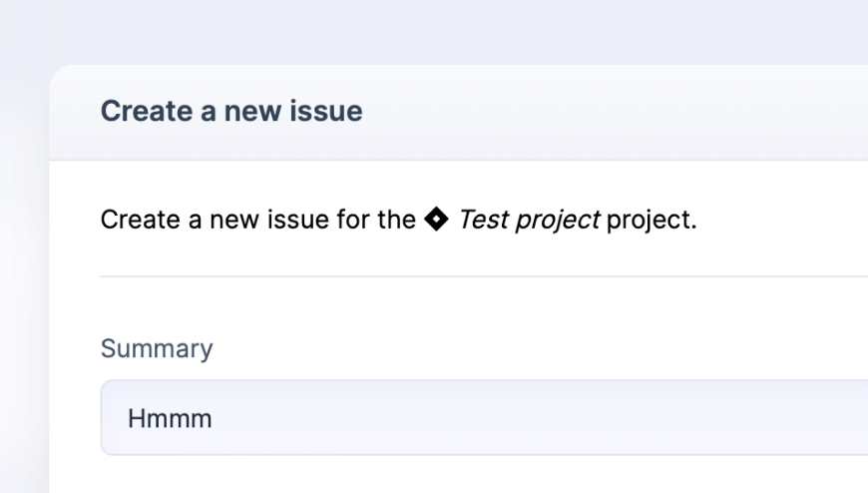Screen dimensions: 868x493
Task: Click the word 'Test' in project name
Action: pos(483,219)
